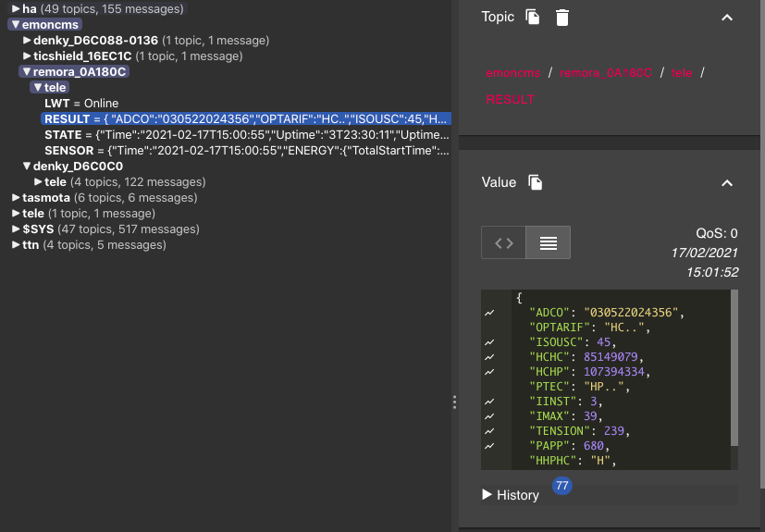
Task: Click the RESULT breadcrumb link
Action: coord(511,100)
